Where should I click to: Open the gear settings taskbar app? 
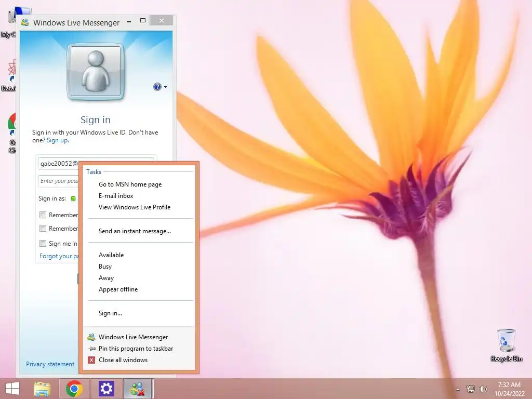[x=106, y=389]
